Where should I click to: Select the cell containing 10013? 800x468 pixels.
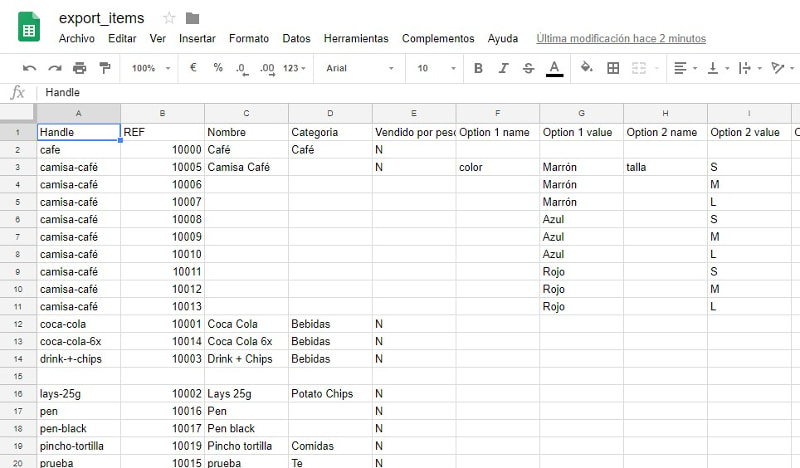162,307
